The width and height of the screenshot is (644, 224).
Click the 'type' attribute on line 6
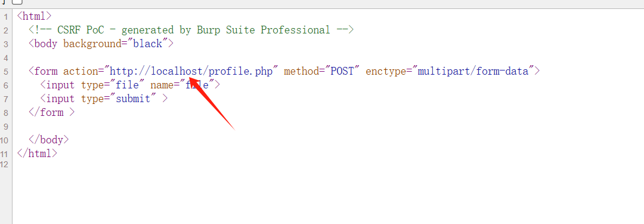coord(92,85)
